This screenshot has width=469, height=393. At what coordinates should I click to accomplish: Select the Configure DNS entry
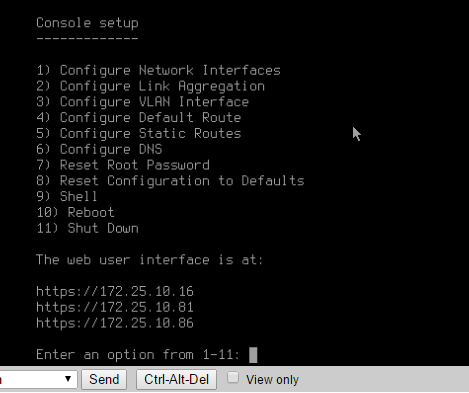[99, 149]
